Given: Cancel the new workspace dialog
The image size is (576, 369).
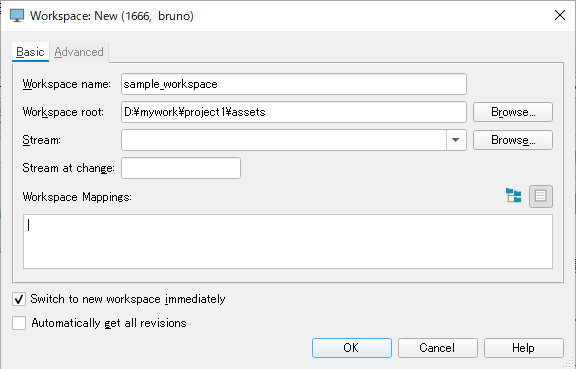Looking at the screenshot, I should click(x=438, y=348).
